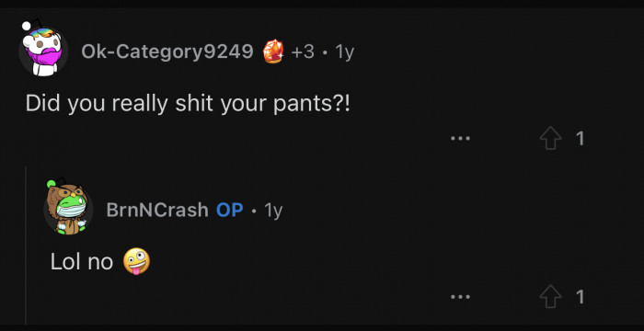Click the blue OP label
Screen dimensions: 644x331
point(230,210)
